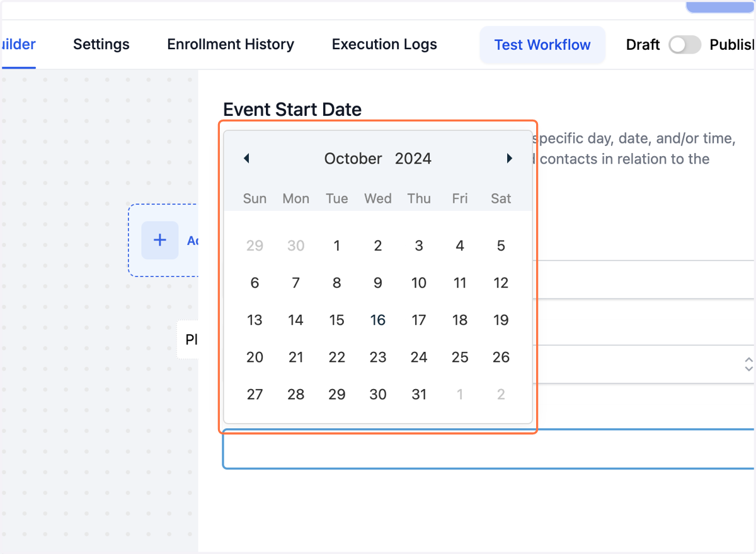Select October 19 in calendar
The height and width of the screenshot is (554, 756).
[501, 320]
